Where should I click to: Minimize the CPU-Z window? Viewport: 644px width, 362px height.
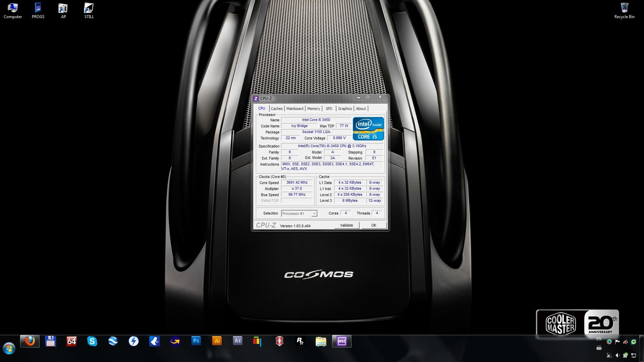tap(358, 97)
